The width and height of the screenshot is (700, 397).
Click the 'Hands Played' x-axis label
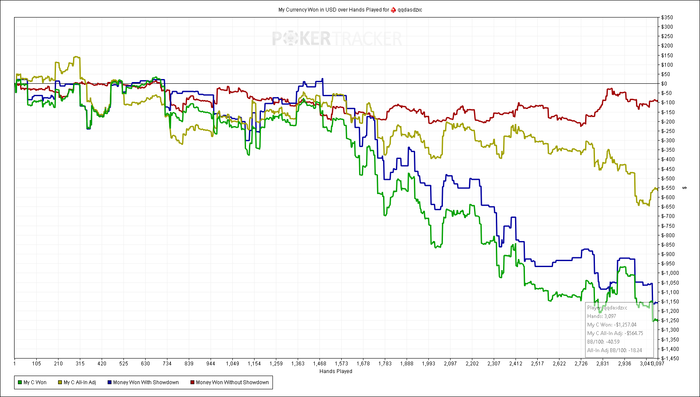[x=336, y=371]
